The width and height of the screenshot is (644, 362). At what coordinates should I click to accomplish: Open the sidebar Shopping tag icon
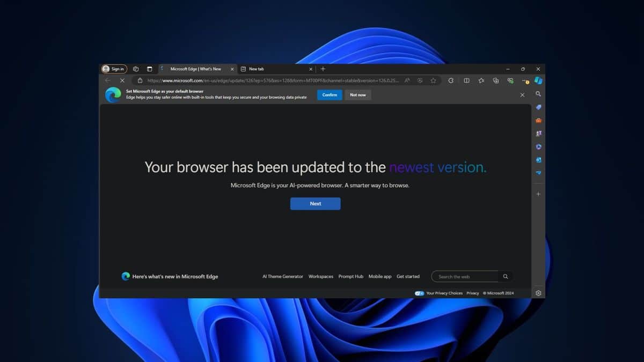pos(538,107)
